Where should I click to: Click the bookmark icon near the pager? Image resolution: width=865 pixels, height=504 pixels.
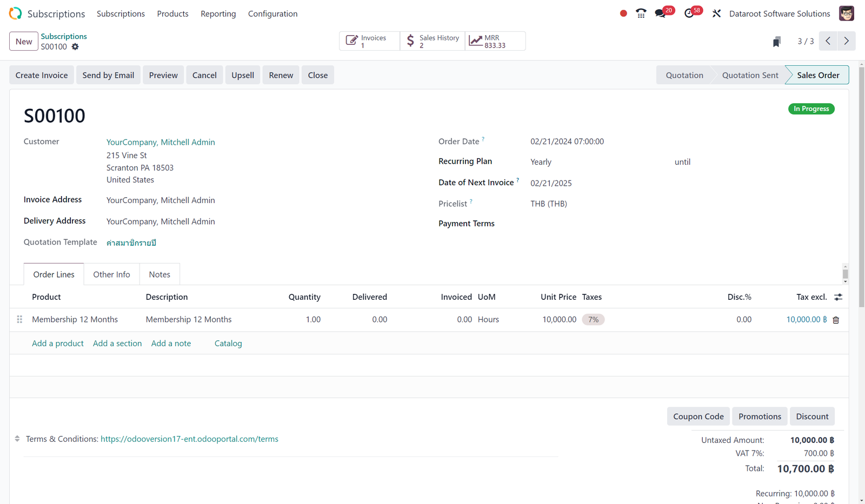coord(776,42)
